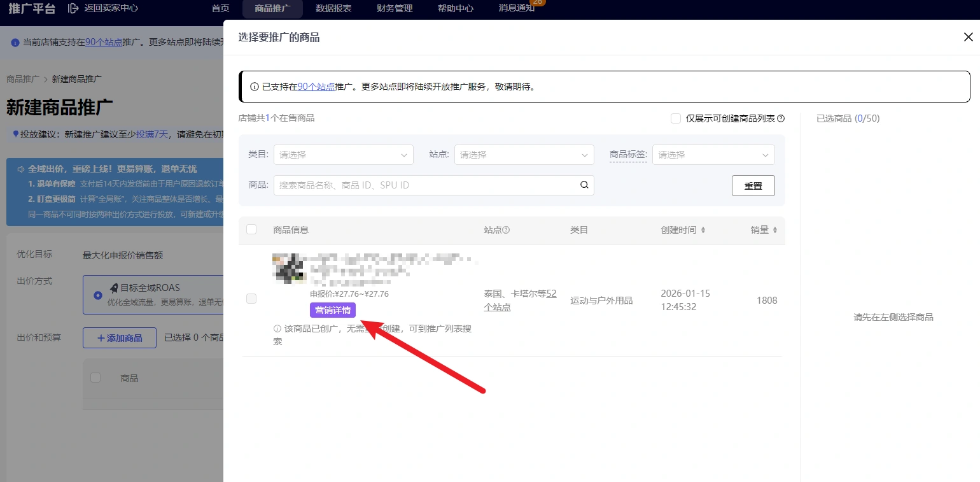Open the 消息通知 navigation item
This screenshot has height=482, width=980.
pyautogui.click(x=517, y=8)
